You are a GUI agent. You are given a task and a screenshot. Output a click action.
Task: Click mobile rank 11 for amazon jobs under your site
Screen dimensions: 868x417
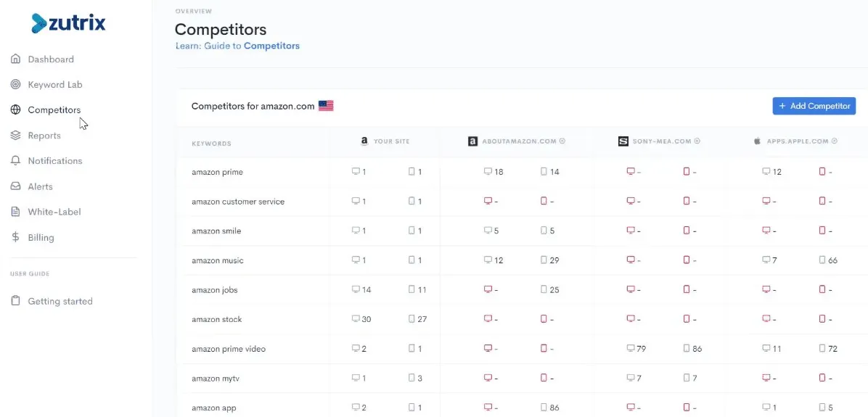[x=422, y=290]
